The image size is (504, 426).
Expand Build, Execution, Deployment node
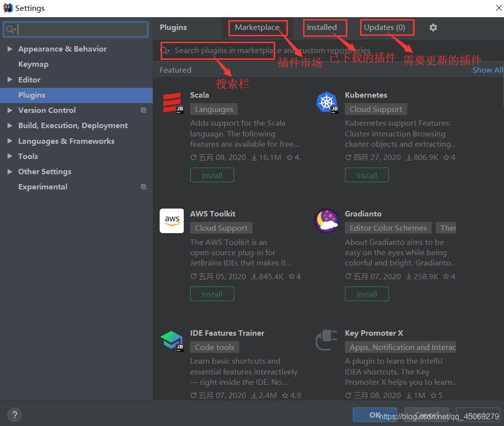(x=10, y=126)
